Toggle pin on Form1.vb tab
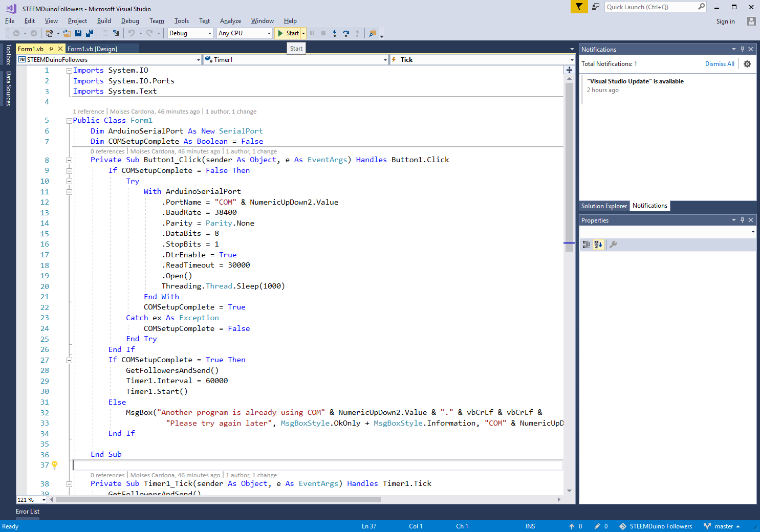The height and width of the screenshot is (532, 760). coord(51,49)
